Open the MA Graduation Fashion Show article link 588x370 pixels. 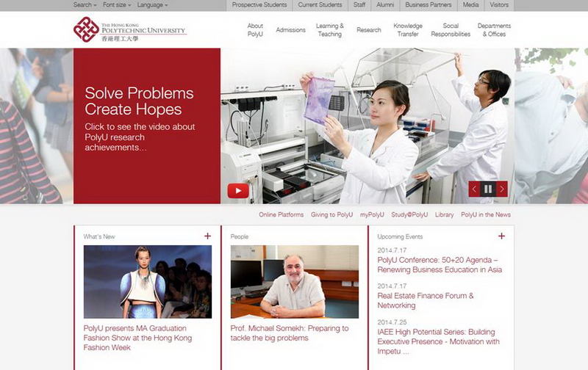pos(137,338)
